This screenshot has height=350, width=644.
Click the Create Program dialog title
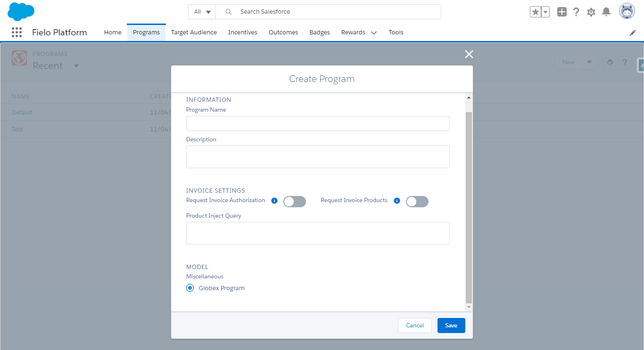(x=322, y=79)
